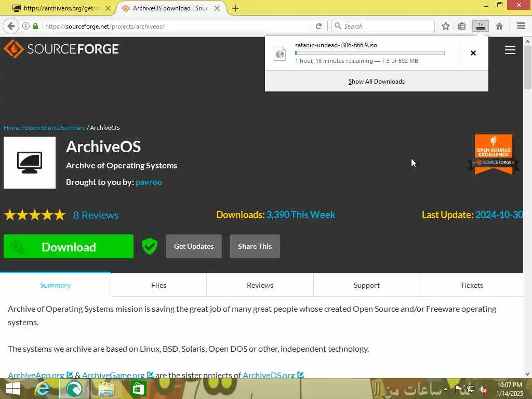532x399 pixels.
Task: Click the network tray icon
Action: tap(471, 389)
